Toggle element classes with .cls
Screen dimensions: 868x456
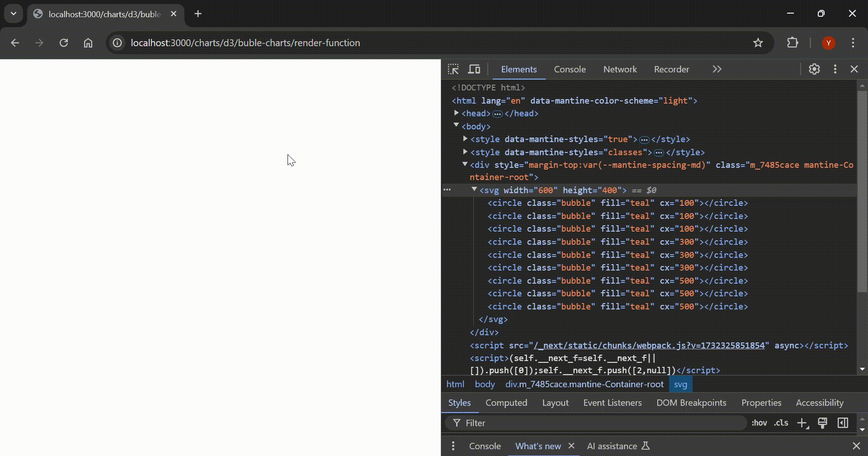tap(780, 423)
